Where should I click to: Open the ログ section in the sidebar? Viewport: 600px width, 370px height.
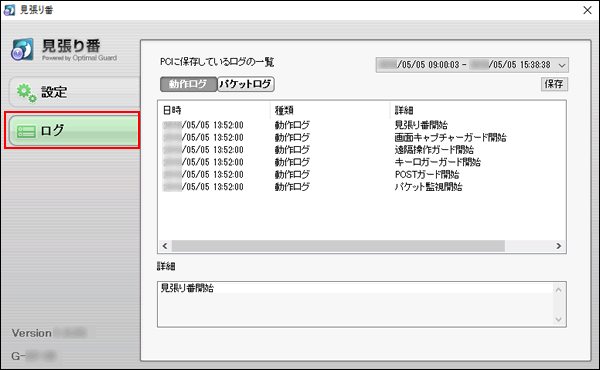coord(73,130)
